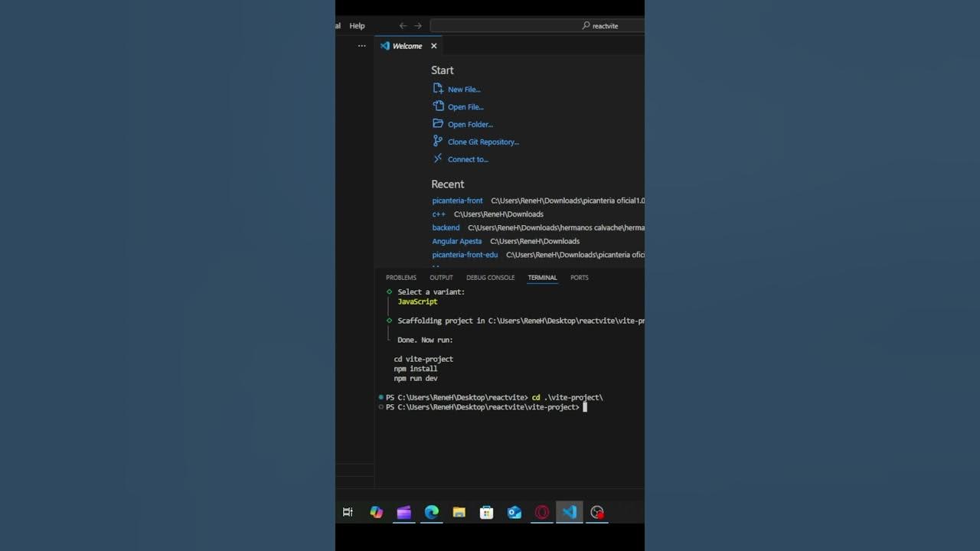Go back with the navigation arrow
The width and height of the screenshot is (980, 551).
click(x=403, y=26)
